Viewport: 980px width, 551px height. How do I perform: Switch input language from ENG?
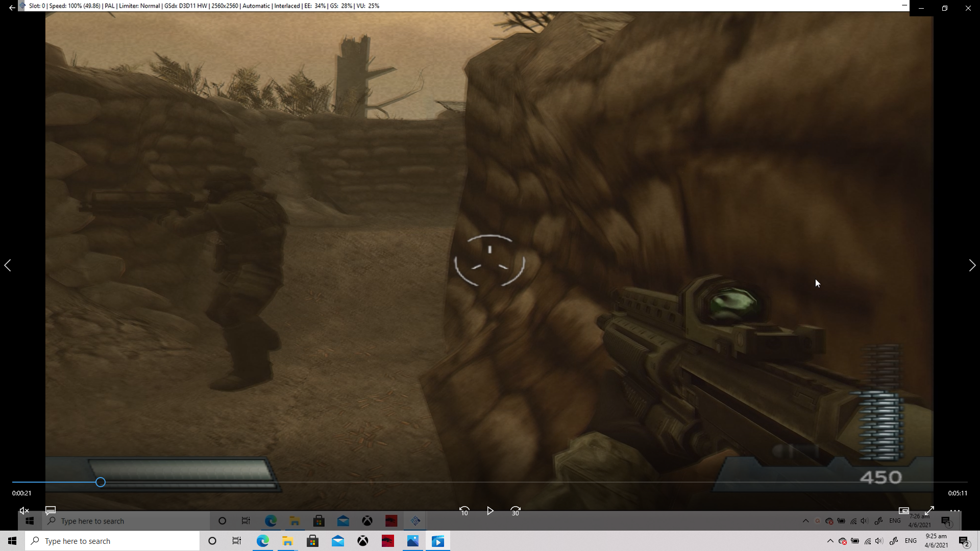(x=911, y=541)
